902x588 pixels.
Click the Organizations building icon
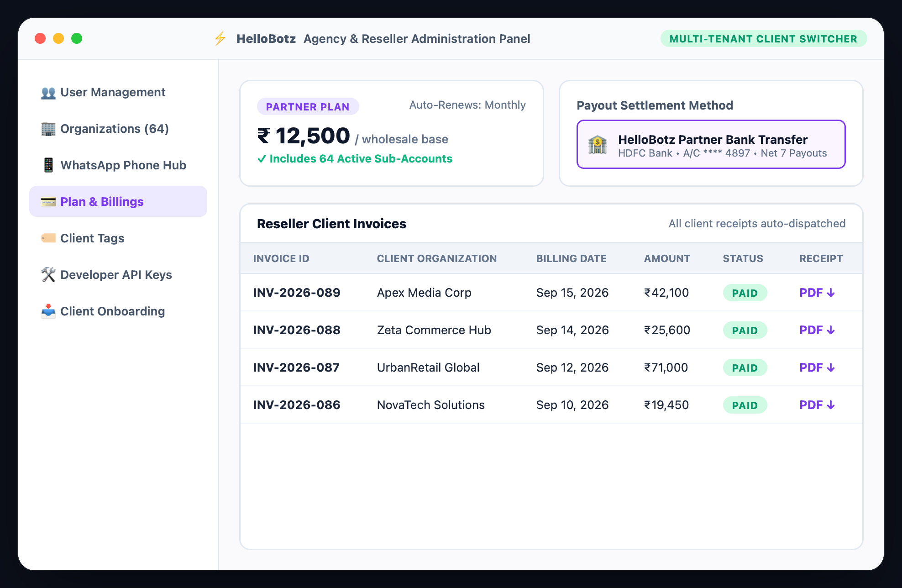(48, 129)
